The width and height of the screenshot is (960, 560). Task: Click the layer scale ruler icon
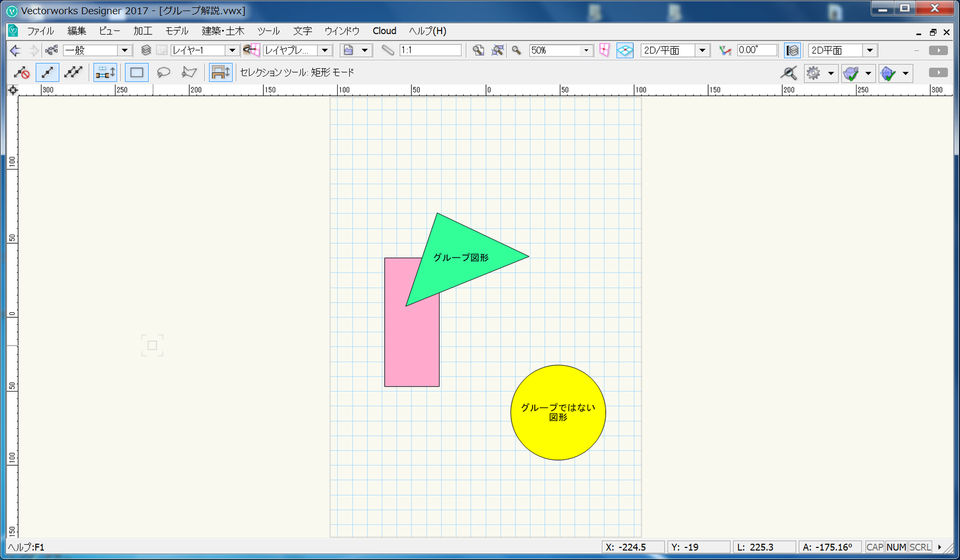(388, 50)
